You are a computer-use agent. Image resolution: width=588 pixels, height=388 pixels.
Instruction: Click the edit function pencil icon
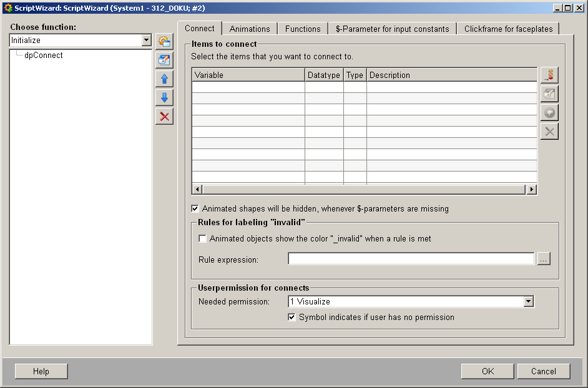tap(164, 61)
